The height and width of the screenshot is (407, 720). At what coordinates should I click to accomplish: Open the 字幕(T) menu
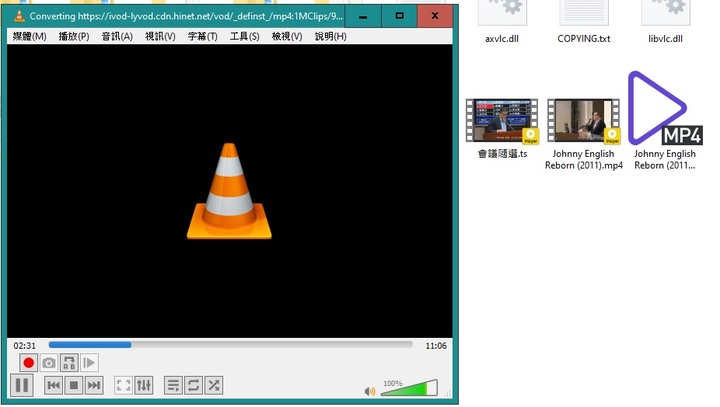pyautogui.click(x=202, y=36)
